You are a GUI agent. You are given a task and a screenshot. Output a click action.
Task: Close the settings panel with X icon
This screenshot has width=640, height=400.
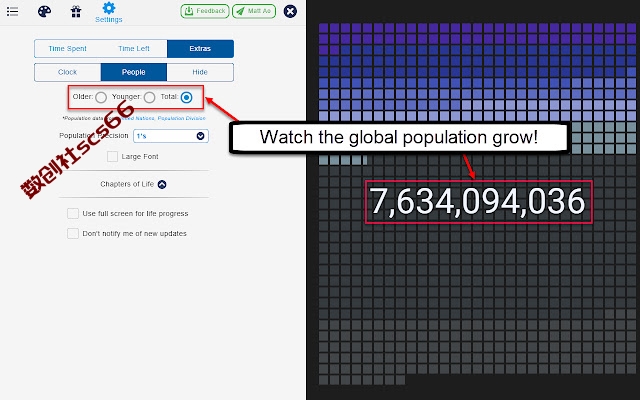coord(290,11)
